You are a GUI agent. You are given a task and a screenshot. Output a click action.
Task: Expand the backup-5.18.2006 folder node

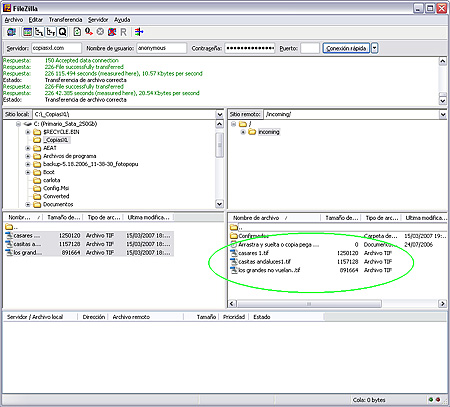[28, 164]
